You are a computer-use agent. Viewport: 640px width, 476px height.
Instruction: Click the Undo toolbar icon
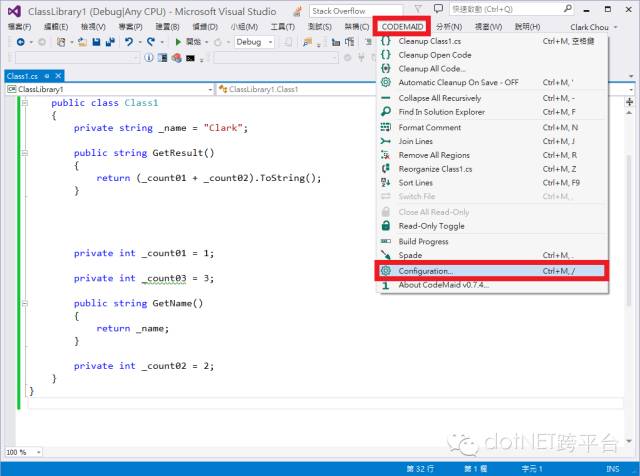129,42
